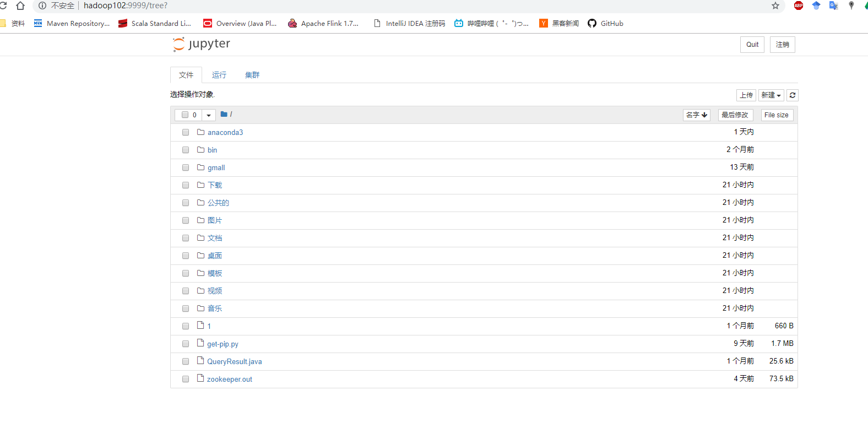Click the QueryResult.java file icon

click(x=200, y=361)
